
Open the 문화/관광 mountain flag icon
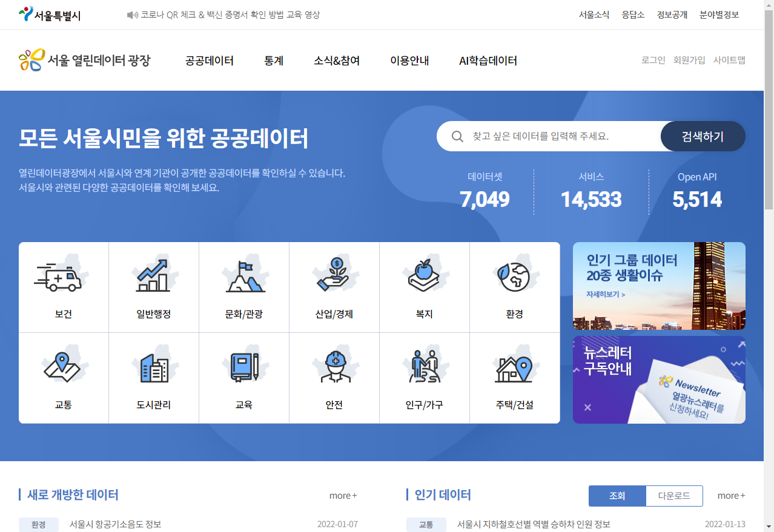(243, 277)
